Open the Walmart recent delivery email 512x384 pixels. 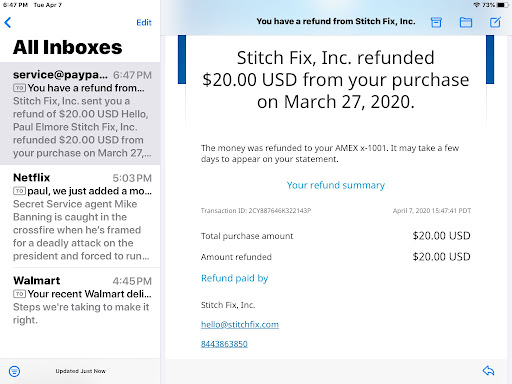(80, 300)
